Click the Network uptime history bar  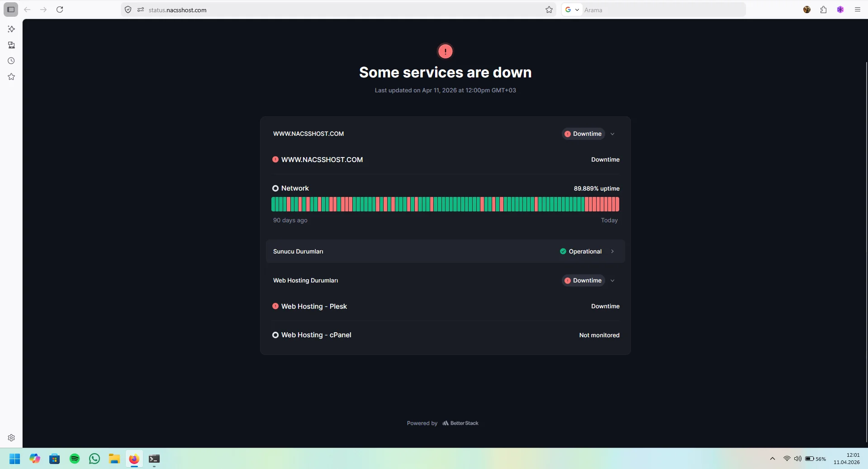[x=445, y=204]
